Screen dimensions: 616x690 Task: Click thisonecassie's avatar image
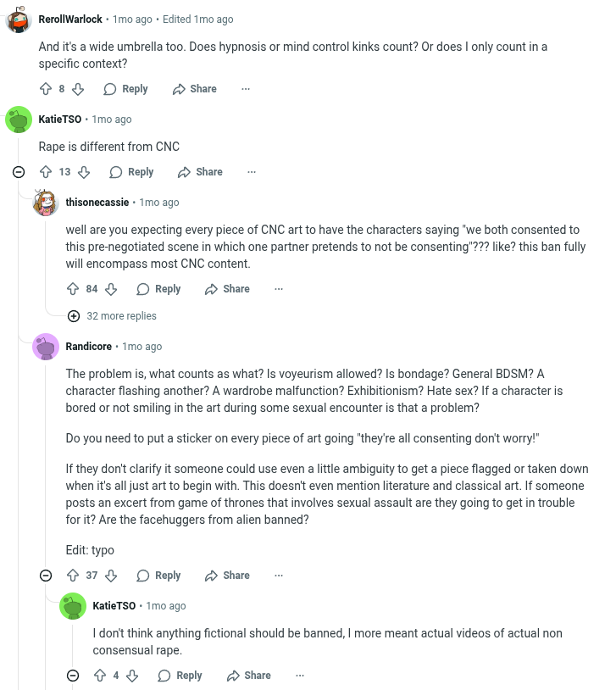point(46,203)
